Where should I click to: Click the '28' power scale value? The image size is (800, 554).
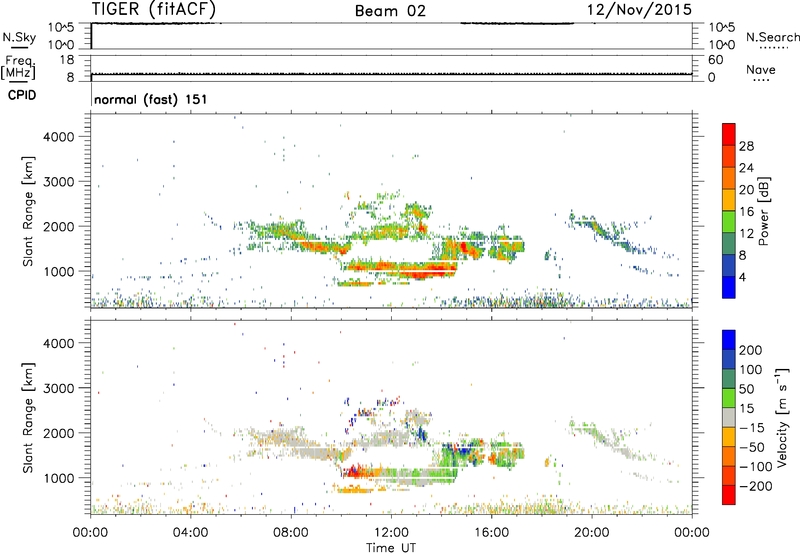tap(746, 146)
